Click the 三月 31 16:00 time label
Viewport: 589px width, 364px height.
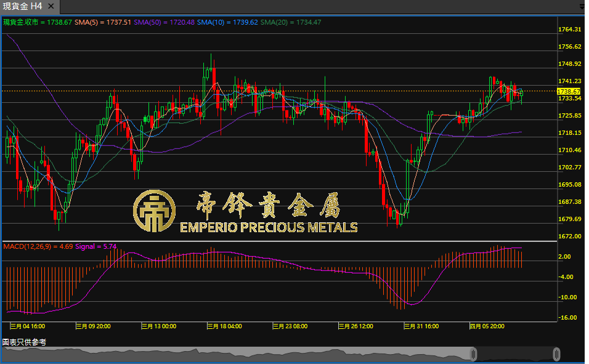pyautogui.click(x=421, y=326)
